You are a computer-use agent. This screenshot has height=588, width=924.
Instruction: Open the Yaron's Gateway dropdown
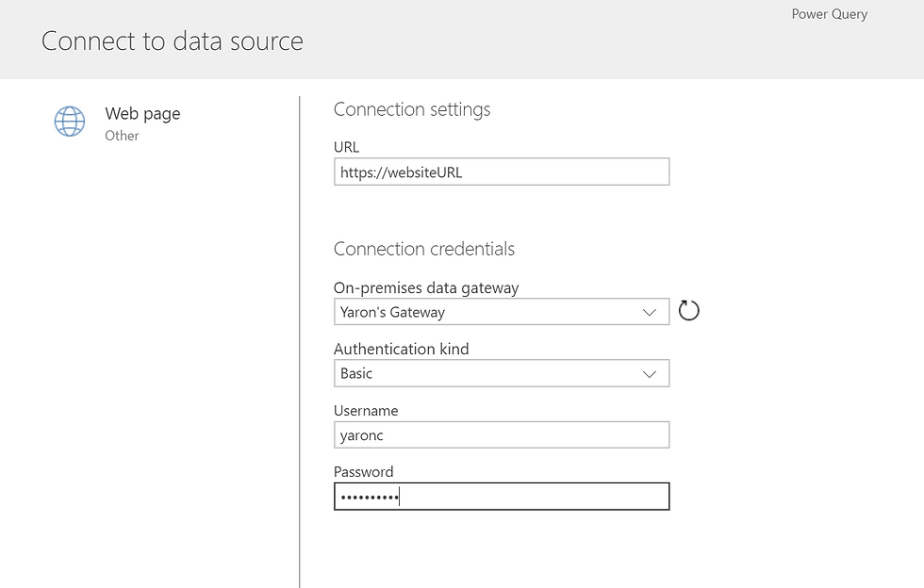pos(502,312)
